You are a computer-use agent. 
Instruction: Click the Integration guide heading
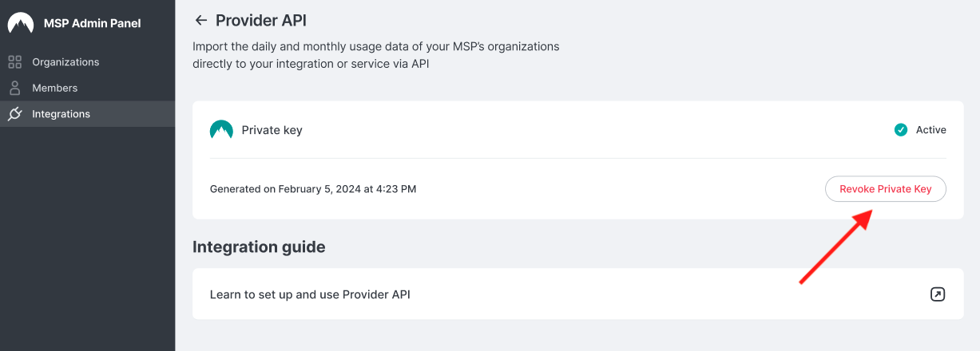click(x=259, y=247)
